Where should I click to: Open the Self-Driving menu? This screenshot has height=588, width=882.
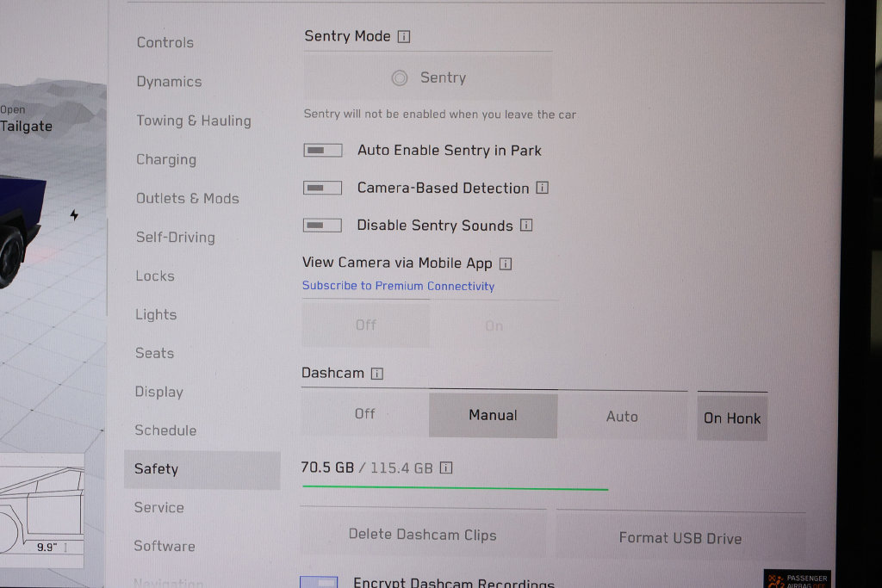click(x=176, y=238)
